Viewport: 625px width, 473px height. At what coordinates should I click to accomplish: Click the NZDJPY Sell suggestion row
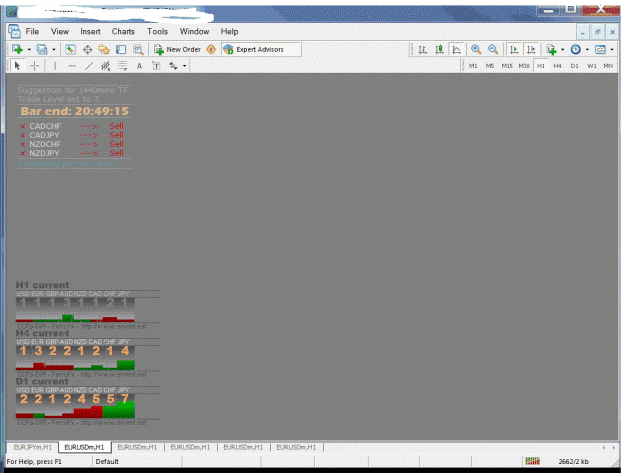pyautogui.click(x=73, y=153)
